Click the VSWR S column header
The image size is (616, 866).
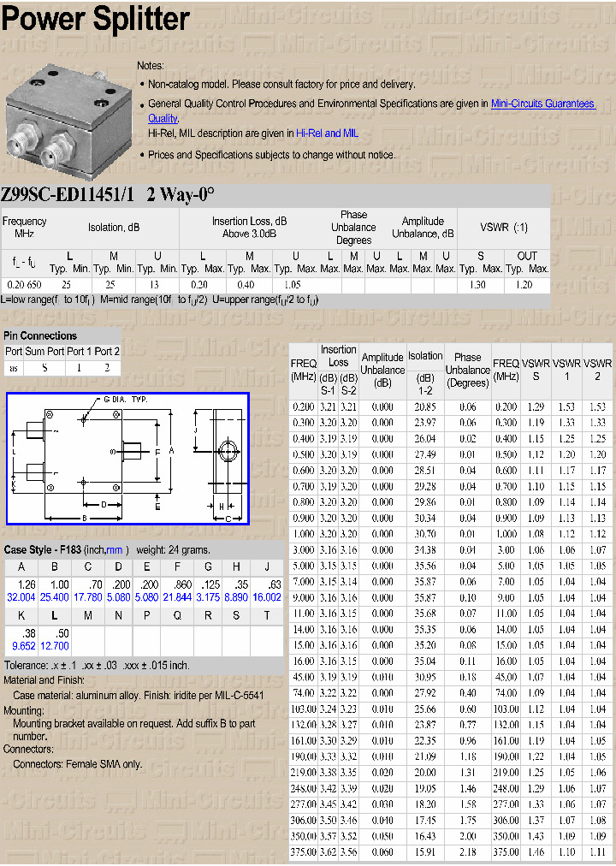[536, 370]
